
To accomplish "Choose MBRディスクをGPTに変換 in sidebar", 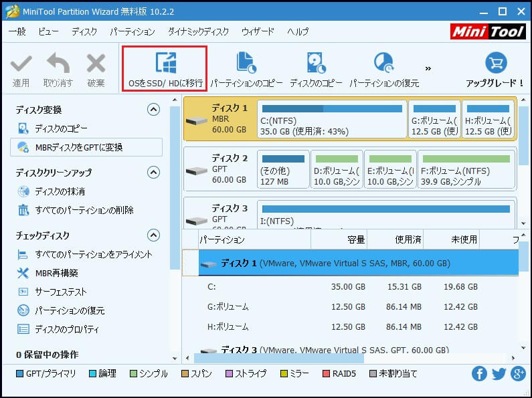I will click(86, 147).
